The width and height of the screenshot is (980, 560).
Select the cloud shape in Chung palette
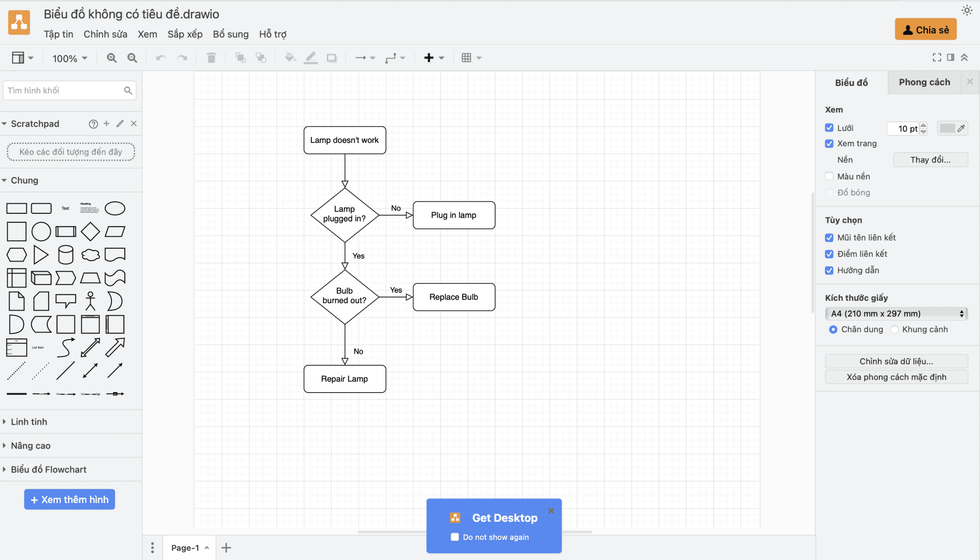coord(90,255)
